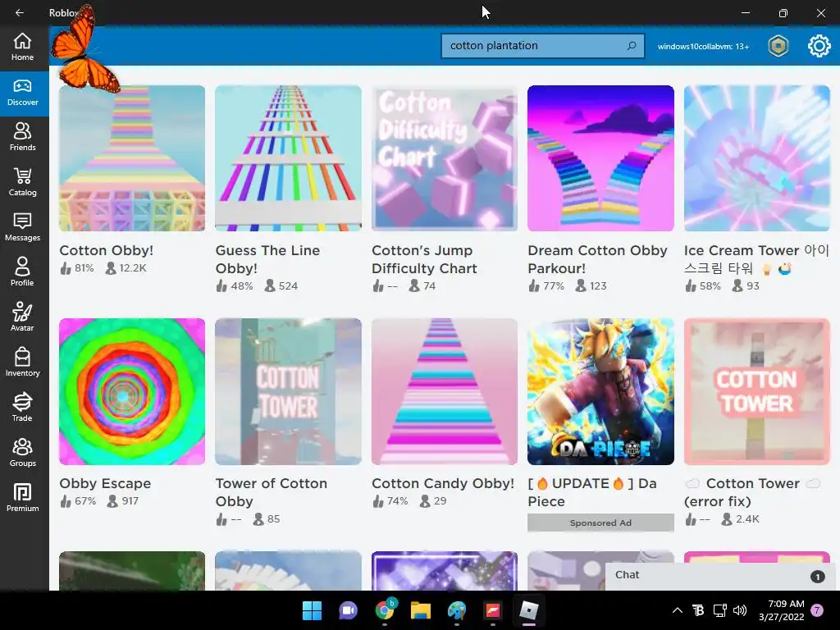Open the Catalog cart icon
This screenshot has width=840, height=630.
pos(22,182)
